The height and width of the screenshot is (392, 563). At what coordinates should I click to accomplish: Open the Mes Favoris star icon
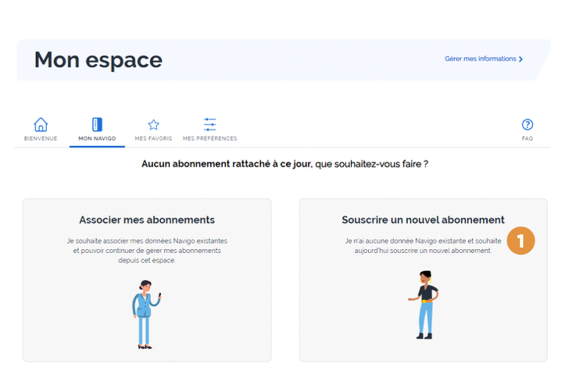point(153,125)
